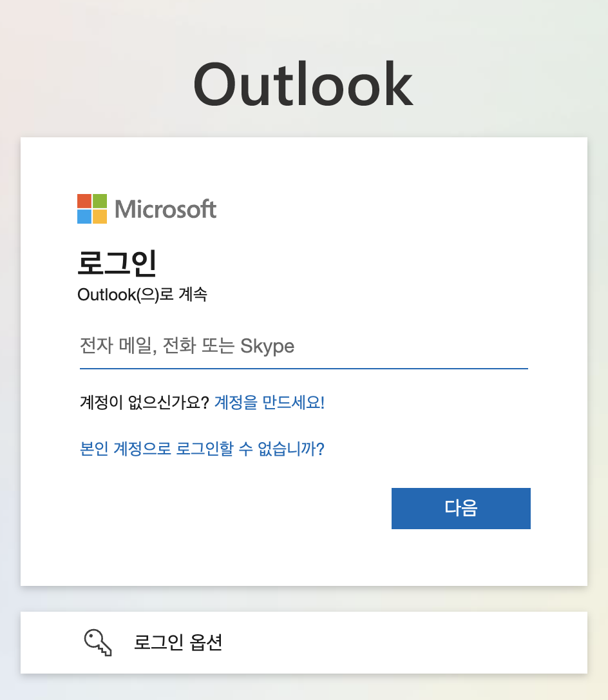Click the key icon beside 로그인 옵션
This screenshot has width=608, height=700.
(98, 643)
